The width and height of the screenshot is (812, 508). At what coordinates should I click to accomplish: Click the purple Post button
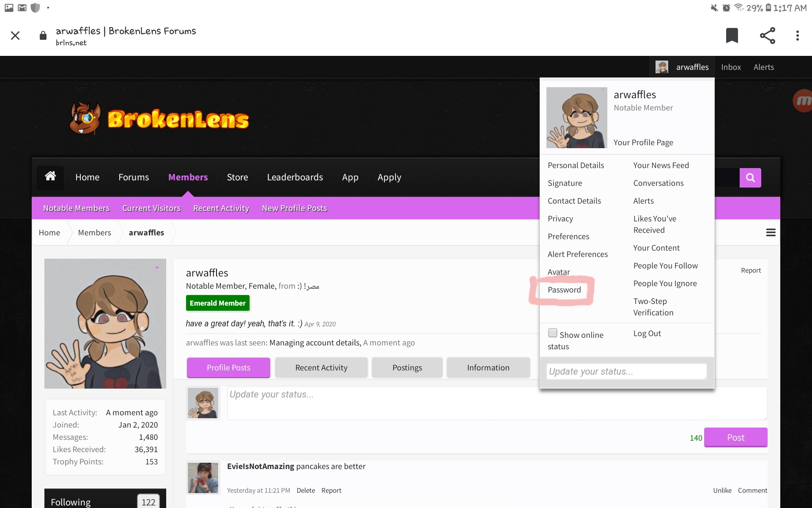pyautogui.click(x=735, y=437)
